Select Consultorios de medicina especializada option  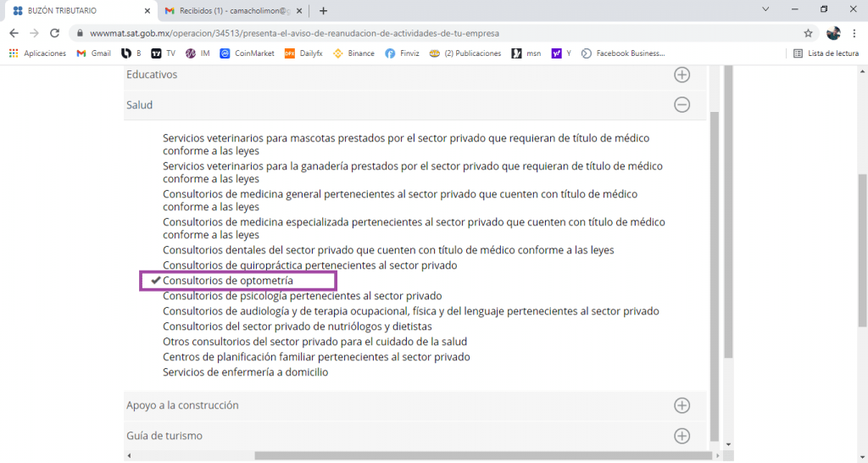click(x=414, y=228)
